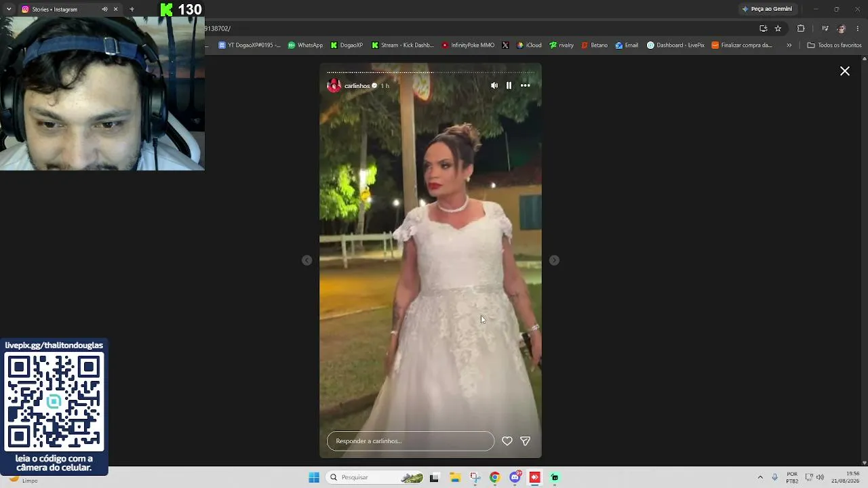This screenshot has height=488, width=868.
Task: Open the POR PTB2 keyboard language switcher
Action: pos(792,477)
